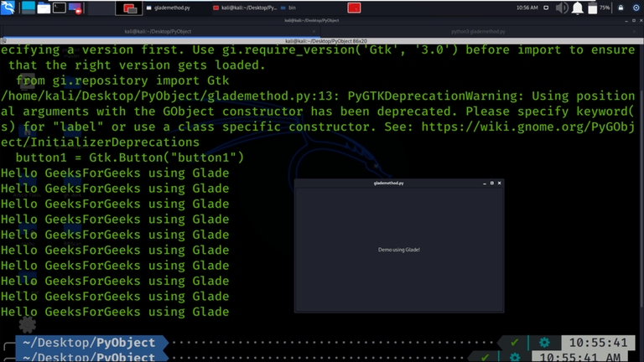Open the session logout icon in panel

coord(636,8)
